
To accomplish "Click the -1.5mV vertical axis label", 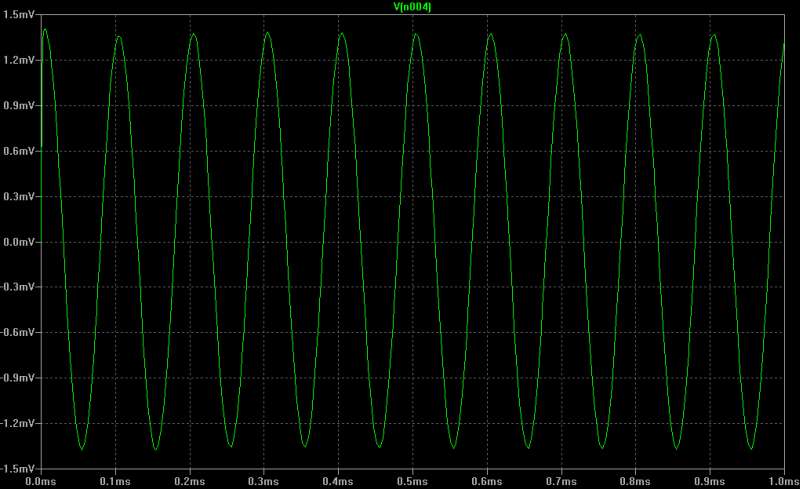I will tap(17, 469).
